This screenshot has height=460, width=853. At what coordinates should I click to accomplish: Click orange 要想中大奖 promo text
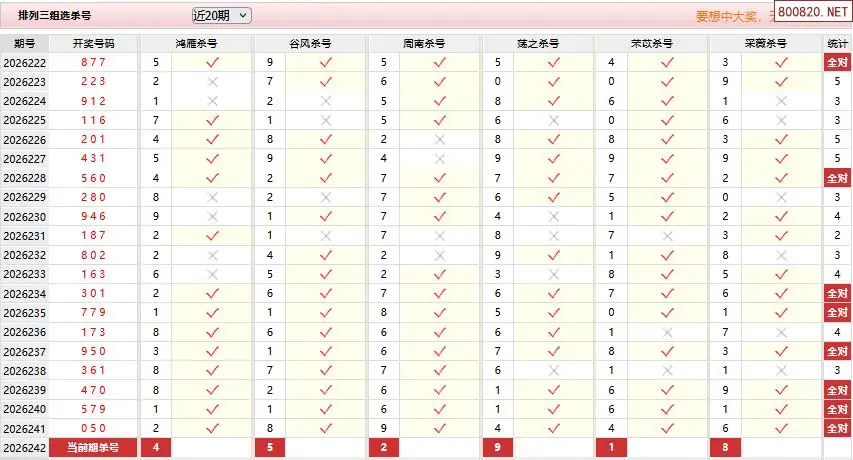click(x=728, y=17)
